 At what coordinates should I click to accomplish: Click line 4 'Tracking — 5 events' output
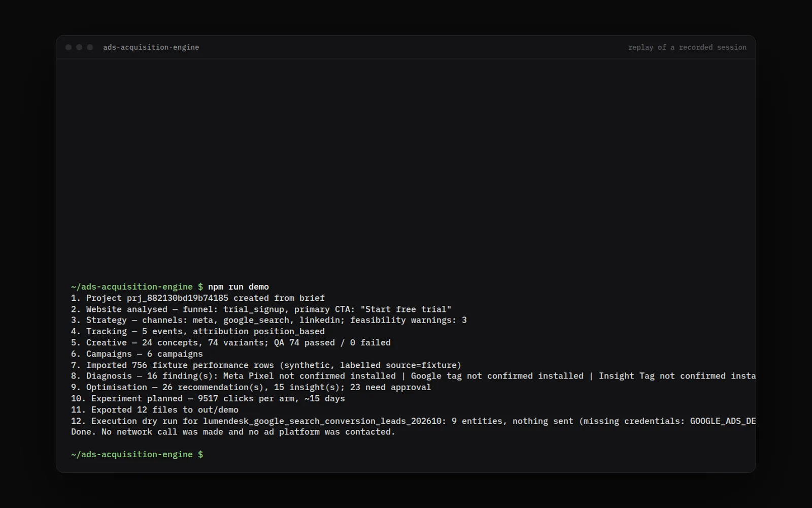point(198,331)
